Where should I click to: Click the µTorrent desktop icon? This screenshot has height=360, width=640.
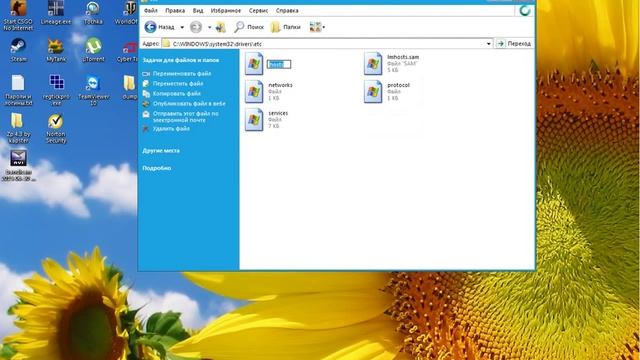pyautogui.click(x=93, y=50)
